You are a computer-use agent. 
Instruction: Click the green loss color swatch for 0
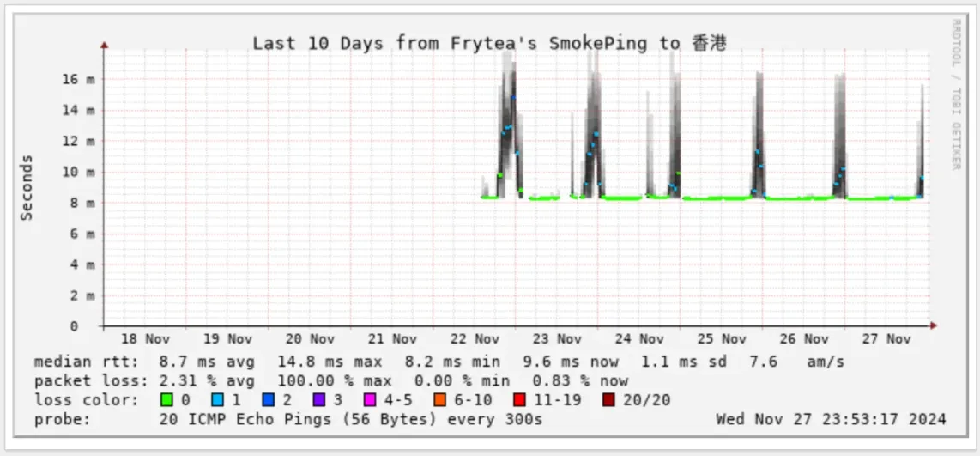[x=166, y=400]
